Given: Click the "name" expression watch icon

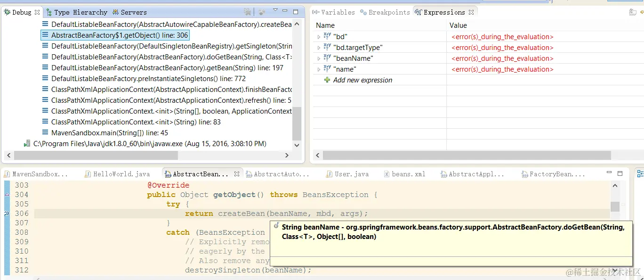Looking at the screenshot, I should point(327,68).
